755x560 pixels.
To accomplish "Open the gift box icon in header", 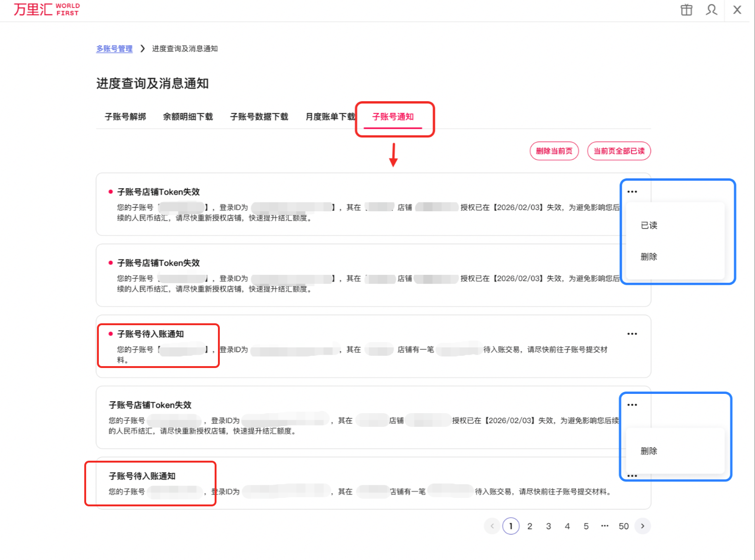I will pos(686,10).
